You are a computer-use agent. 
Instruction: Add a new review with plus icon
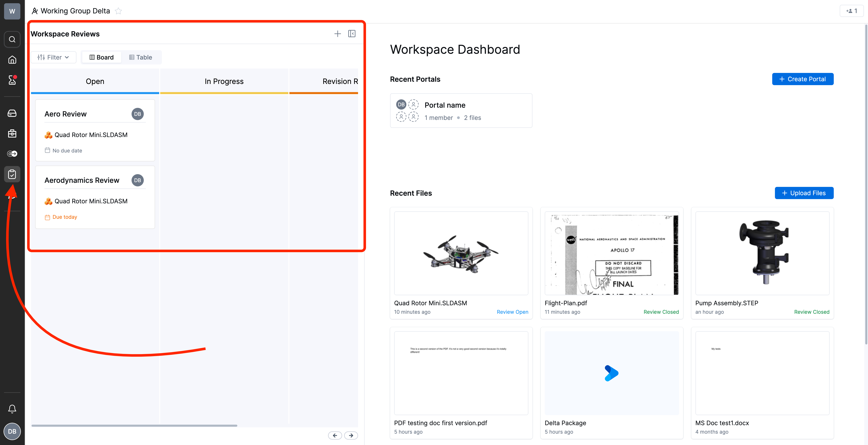(337, 34)
